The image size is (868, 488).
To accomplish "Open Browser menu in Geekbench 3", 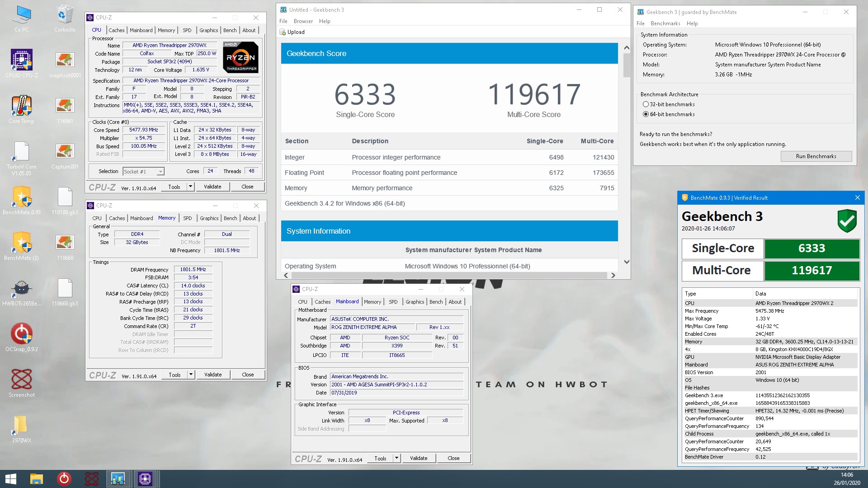I will pyautogui.click(x=303, y=21).
